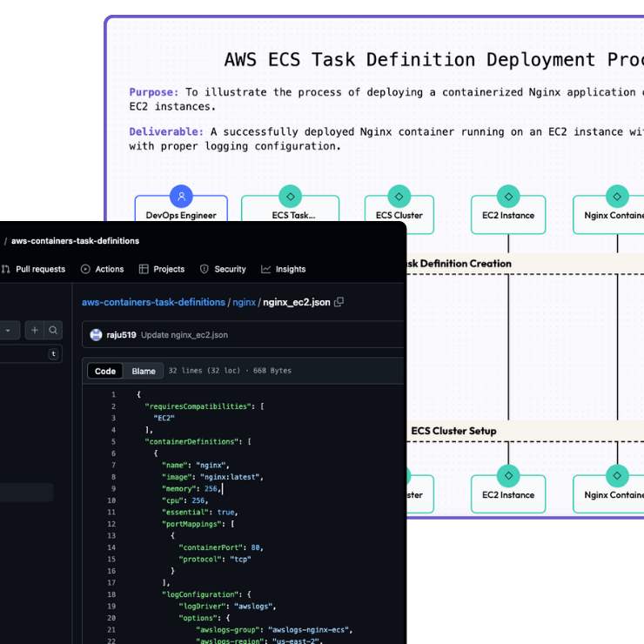644x644 pixels.
Task: Open the Insights tab
Action: 284,269
